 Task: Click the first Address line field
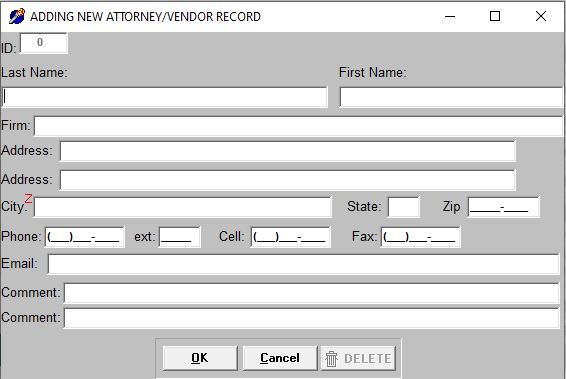tap(288, 151)
